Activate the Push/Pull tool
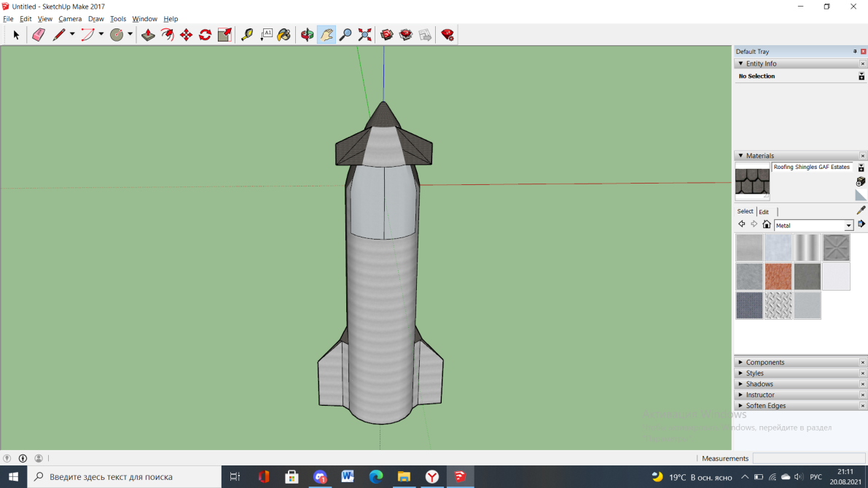This screenshot has height=488, width=868. [x=148, y=35]
